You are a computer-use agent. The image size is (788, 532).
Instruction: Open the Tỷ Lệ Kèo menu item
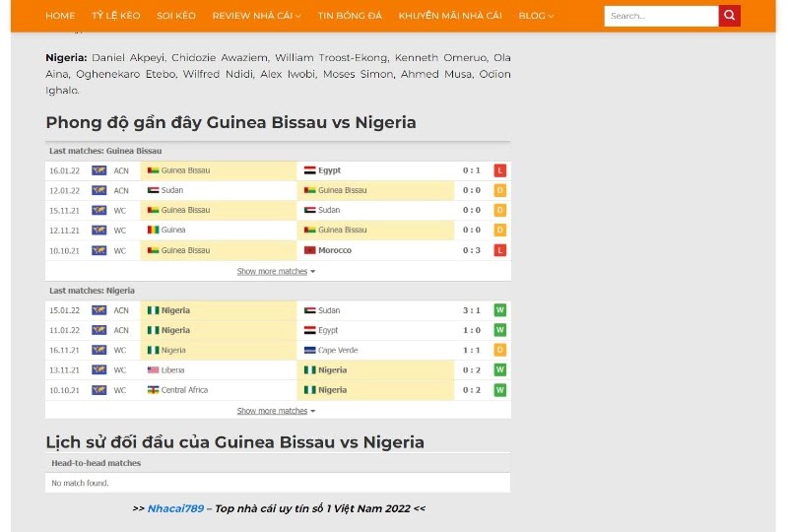click(x=116, y=16)
